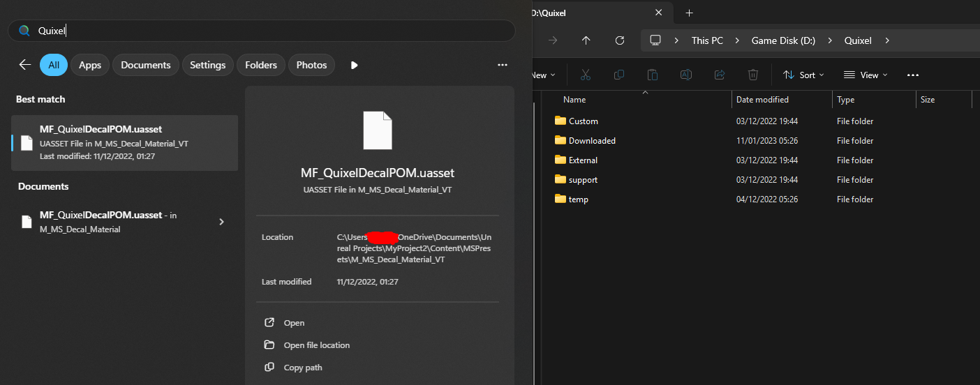Click the Copy icon in Explorer toolbar
Image resolution: width=980 pixels, height=385 pixels.
pyautogui.click(x=619, y=75)
